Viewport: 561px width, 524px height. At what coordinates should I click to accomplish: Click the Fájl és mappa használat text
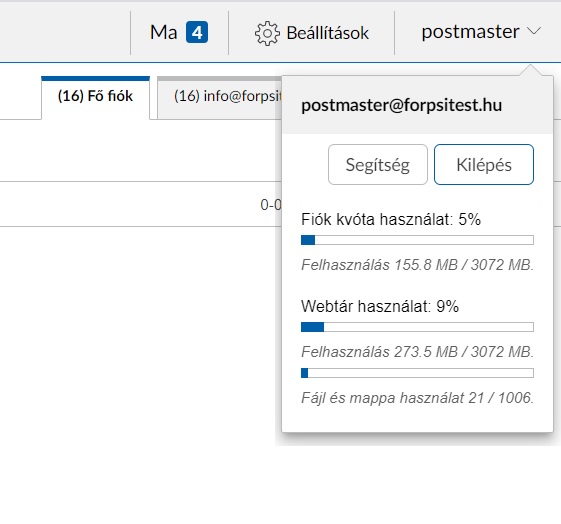coord(418,398)
